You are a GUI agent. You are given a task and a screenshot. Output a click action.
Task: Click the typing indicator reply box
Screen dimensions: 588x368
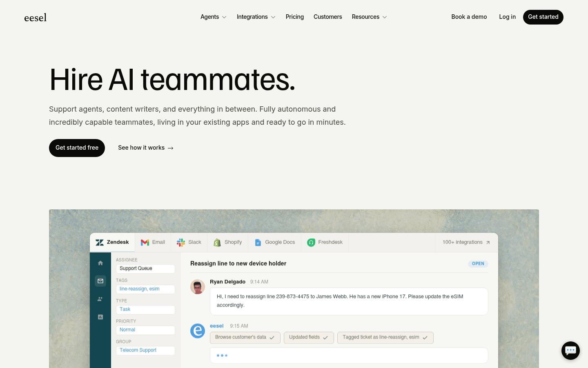349,355
